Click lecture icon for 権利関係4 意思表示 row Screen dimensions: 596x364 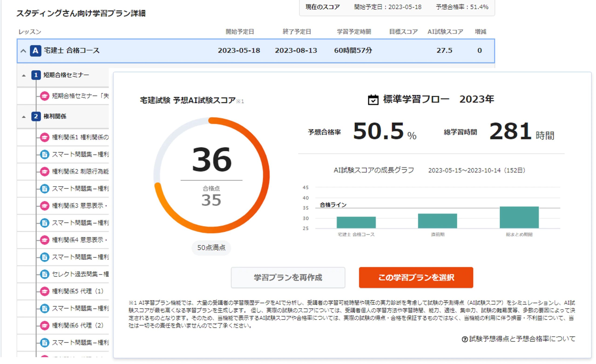click(x=44, y=240)
